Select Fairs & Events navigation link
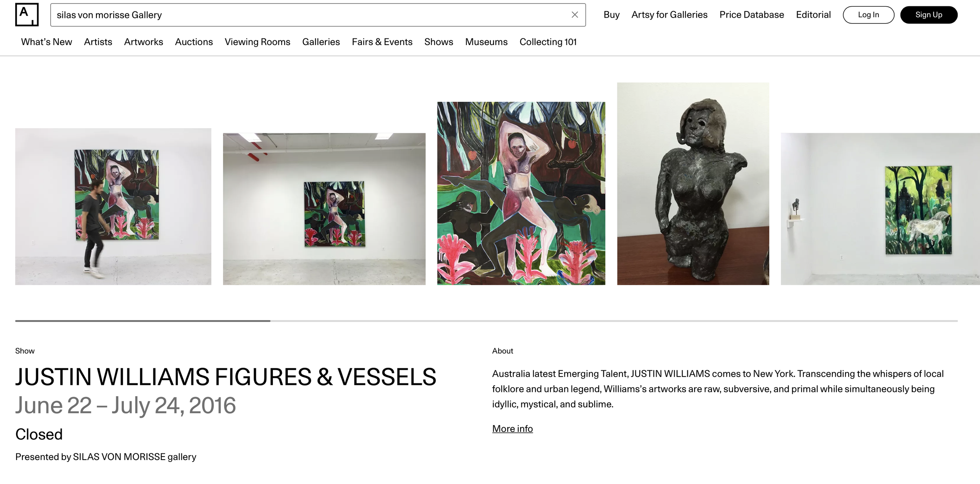Screen dimensions: 980x484 pyautogui.click(x=382, y=42)
